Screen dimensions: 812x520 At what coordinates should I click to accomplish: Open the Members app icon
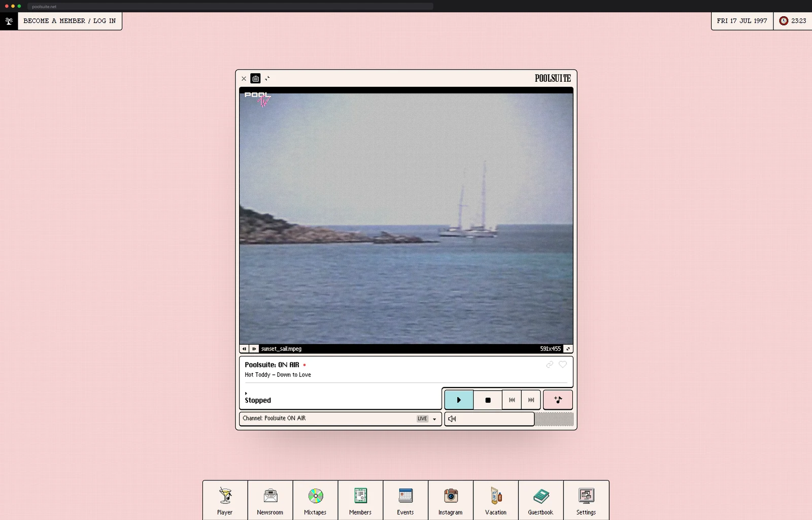coord(360,500)
